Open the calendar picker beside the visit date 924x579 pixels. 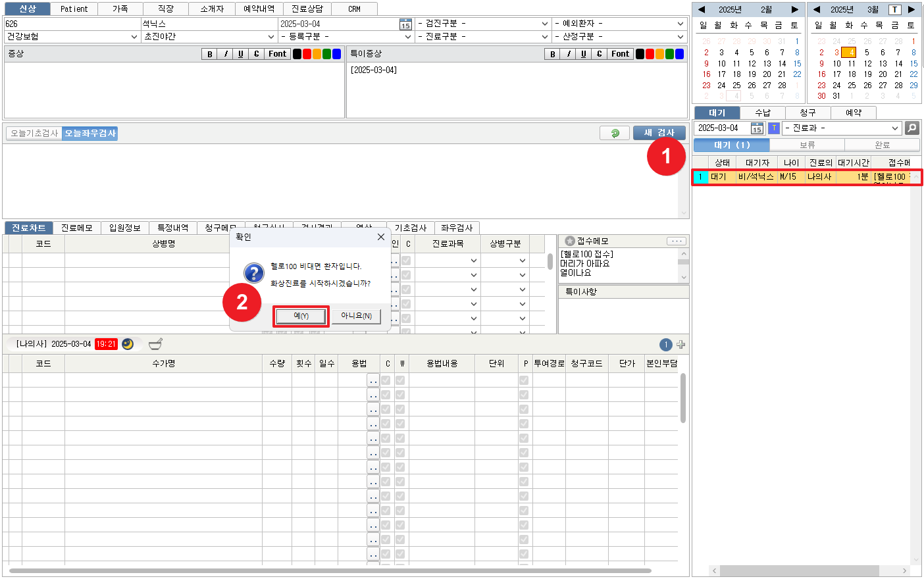[x=405, y=24]
